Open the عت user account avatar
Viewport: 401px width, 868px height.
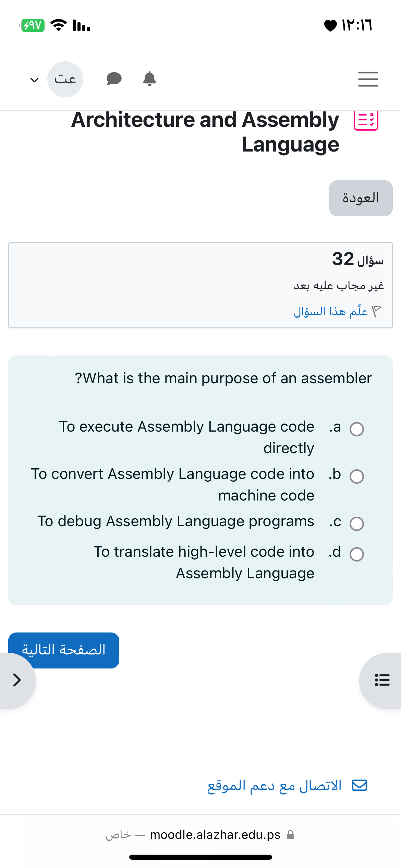click(65, 79)
